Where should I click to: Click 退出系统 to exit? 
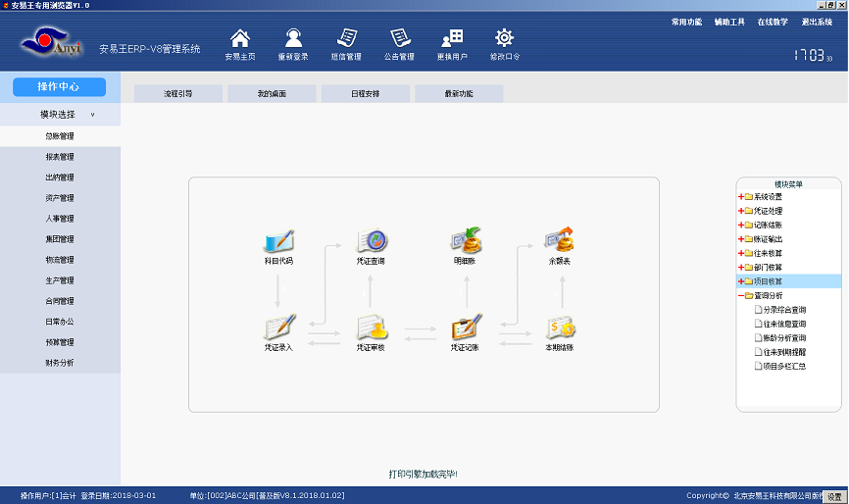point(817,23)
